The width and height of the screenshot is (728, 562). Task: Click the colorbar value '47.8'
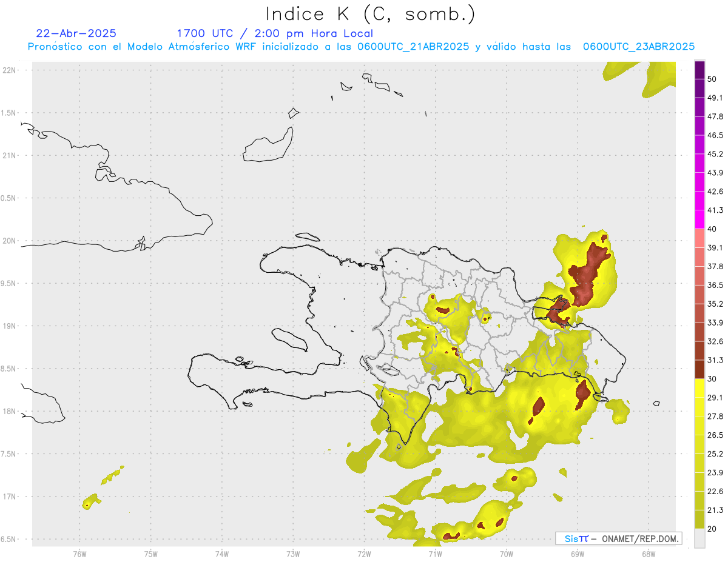[x=715, y=116]
